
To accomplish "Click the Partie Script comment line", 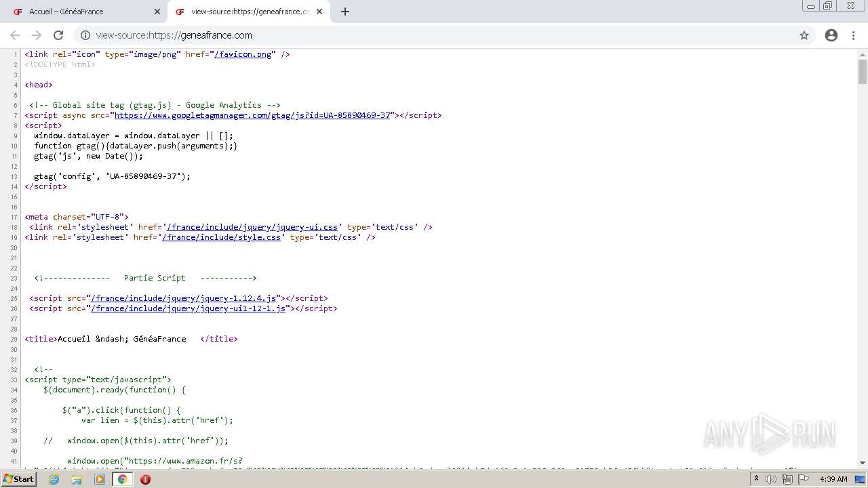I will click(145, 278).
